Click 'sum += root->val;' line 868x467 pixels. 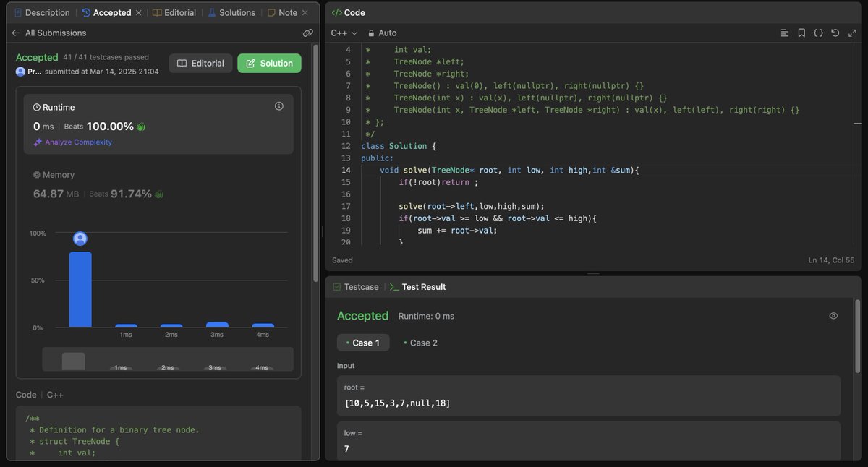pyautogui.click(x=457, y=231)
